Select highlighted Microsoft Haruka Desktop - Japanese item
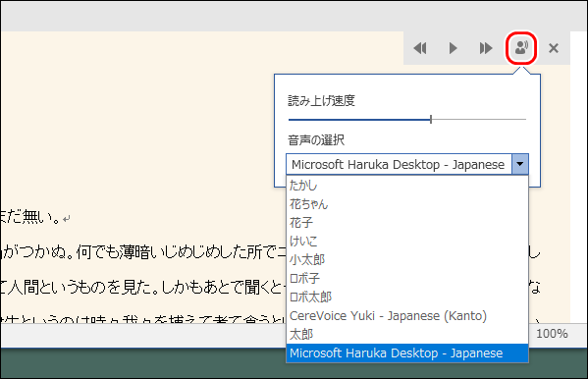588x379 pixels. (407, 353)
